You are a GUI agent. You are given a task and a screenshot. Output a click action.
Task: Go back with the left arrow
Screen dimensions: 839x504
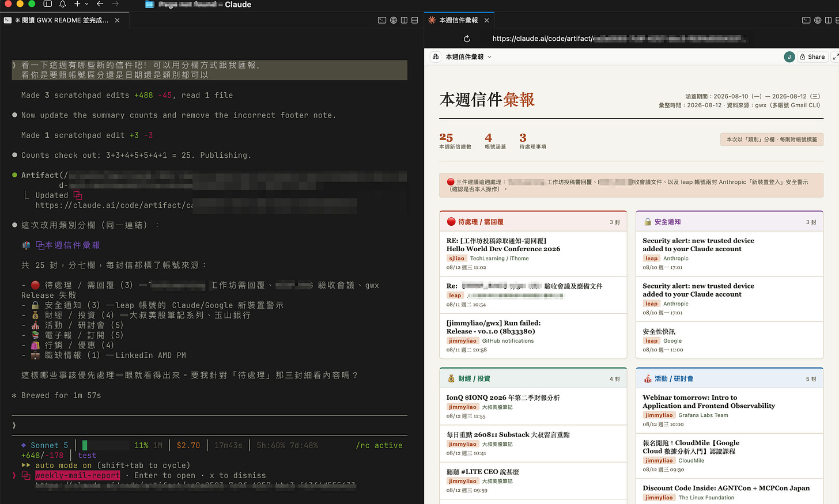point(100,4)
